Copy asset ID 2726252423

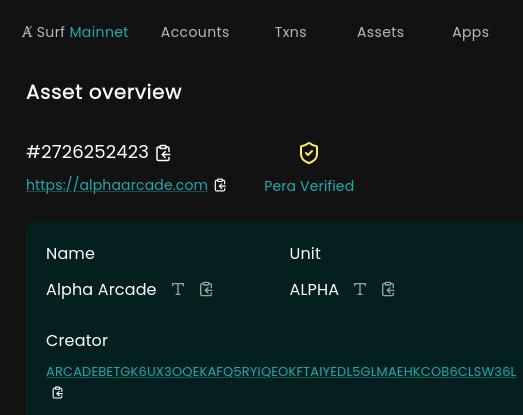tap(163, 153)
